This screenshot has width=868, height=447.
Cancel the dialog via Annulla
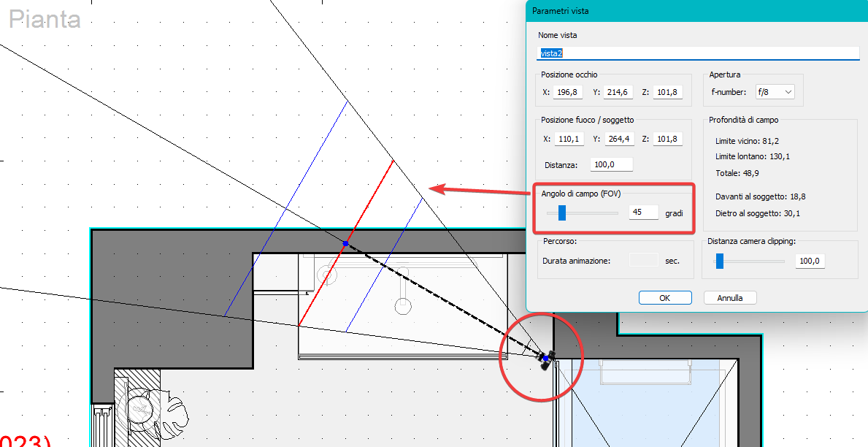pyautogui.click(x=729, y=297)
